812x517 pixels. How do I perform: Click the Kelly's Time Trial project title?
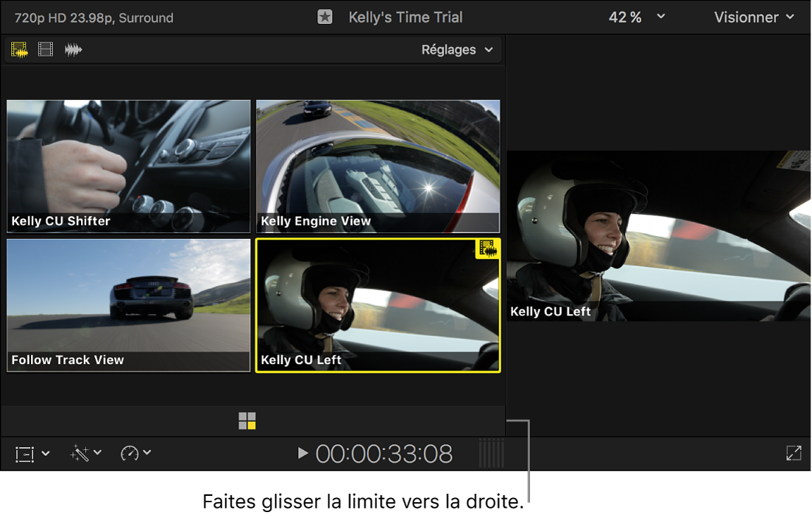pos(405,17)
